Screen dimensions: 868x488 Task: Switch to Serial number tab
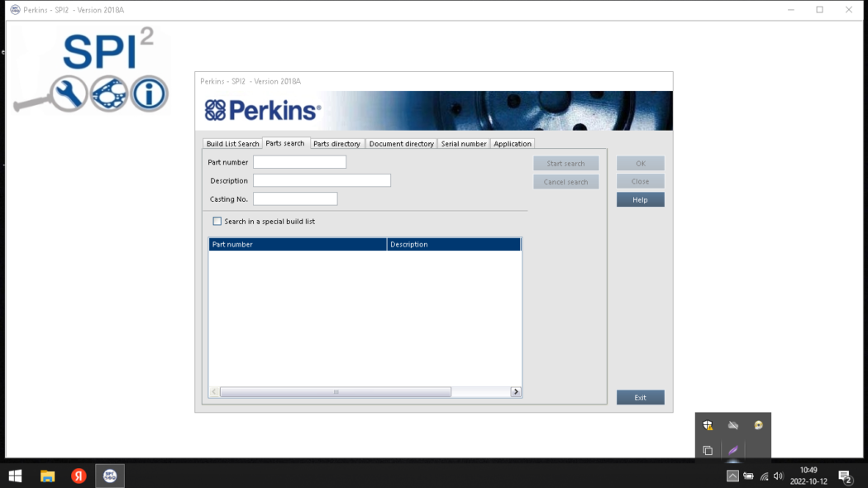[x=464, y=143]
